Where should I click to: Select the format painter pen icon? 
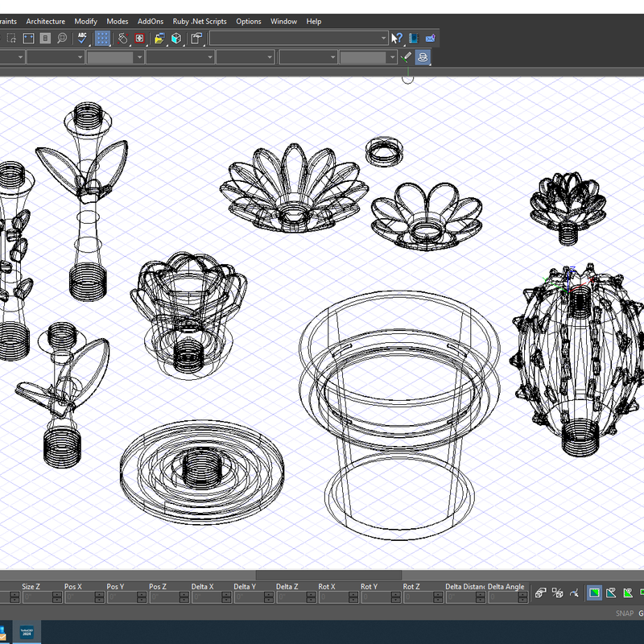(x=406, y=57)
